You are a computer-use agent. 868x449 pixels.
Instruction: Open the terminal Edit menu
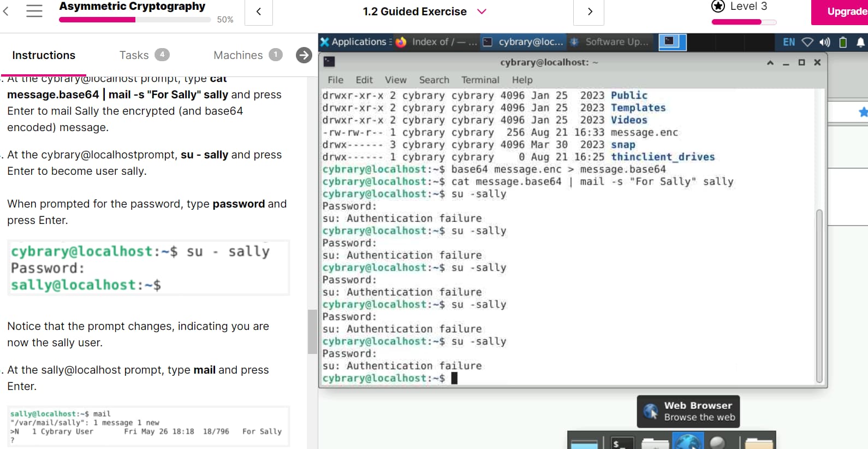364,80
